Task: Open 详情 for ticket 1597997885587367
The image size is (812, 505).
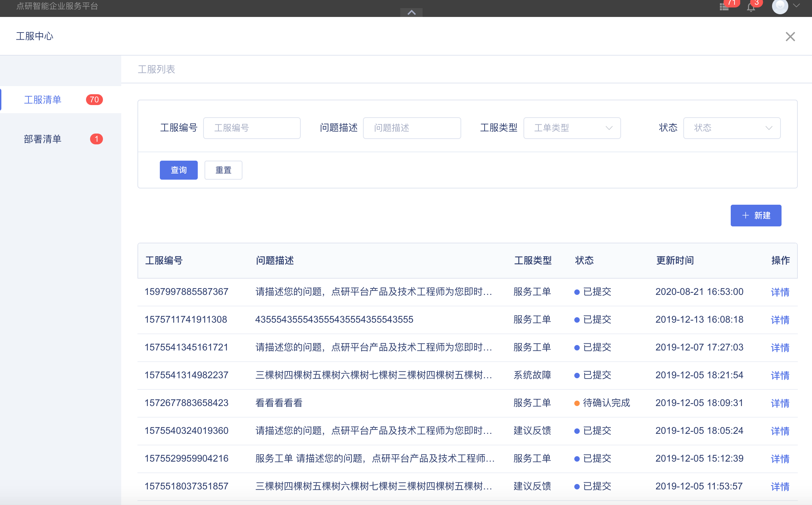Action: [x=780, y=292]
